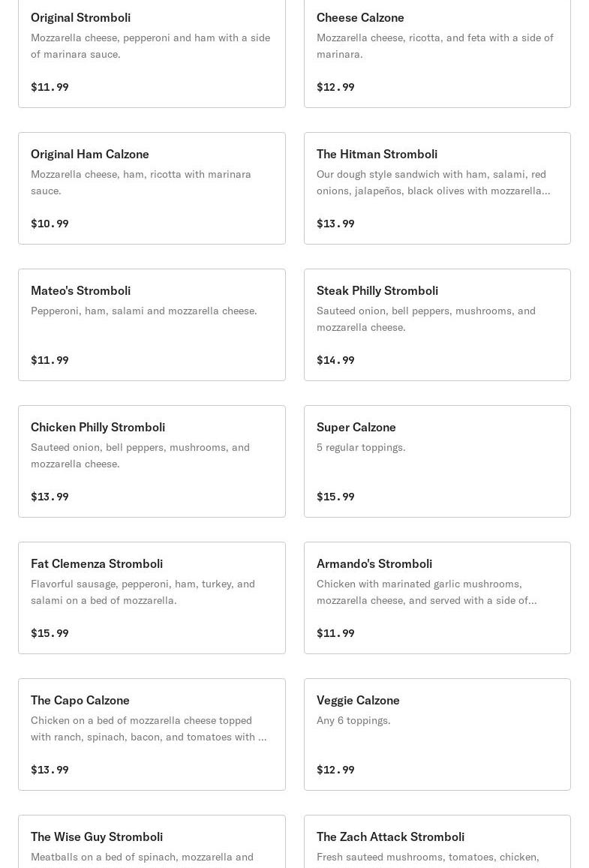Screen dimensions: 589x868
Task: Select the Veggie Calzone item
Action: (x=437, y=734)
